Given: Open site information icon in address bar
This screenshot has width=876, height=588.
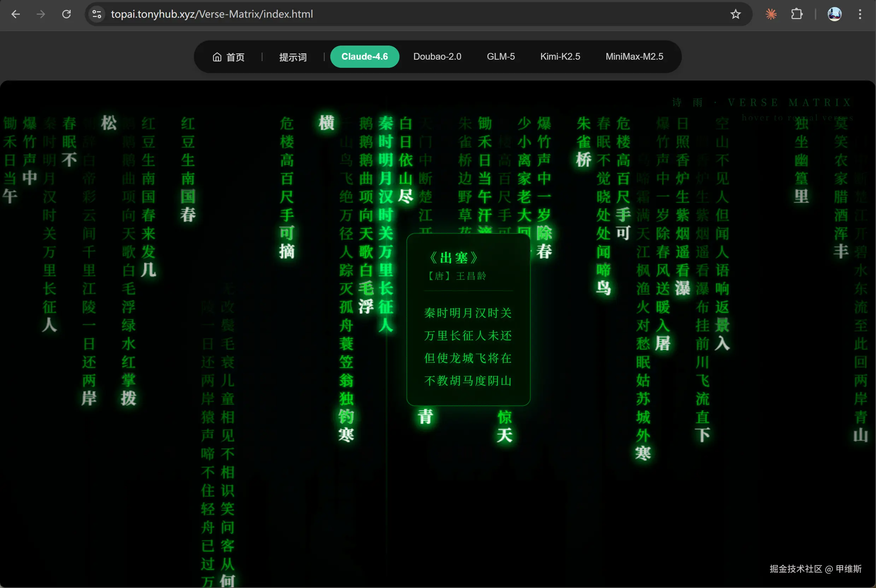Looking at the screenshot, I should click(97, 14).
